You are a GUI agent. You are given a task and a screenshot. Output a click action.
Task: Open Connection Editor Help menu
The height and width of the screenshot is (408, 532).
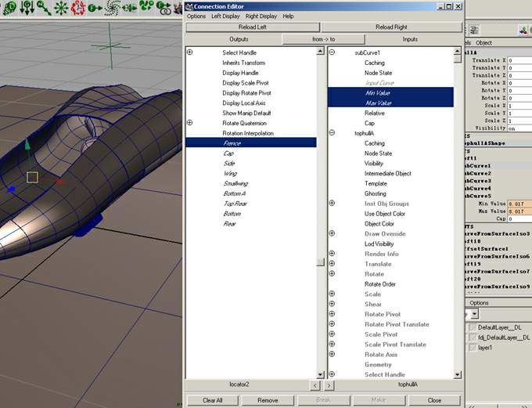(288, 16)
